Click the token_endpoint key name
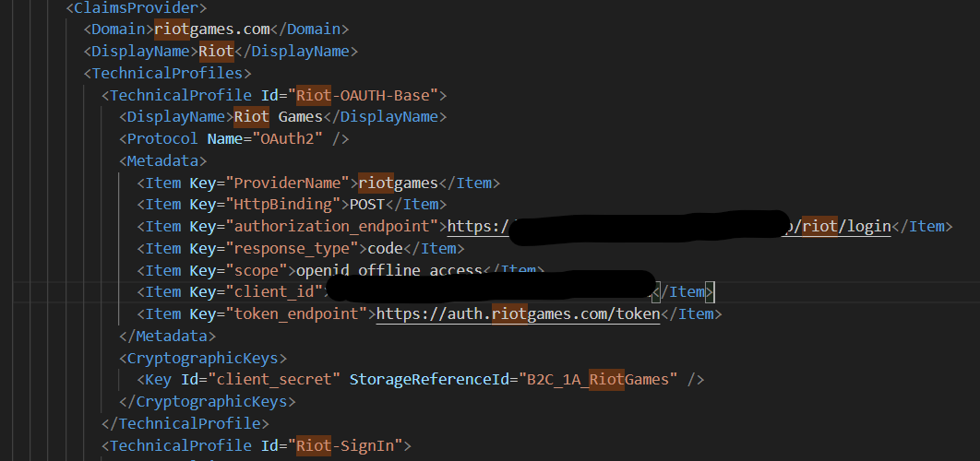This screenshot has height=461, width=980. point(295,313)
